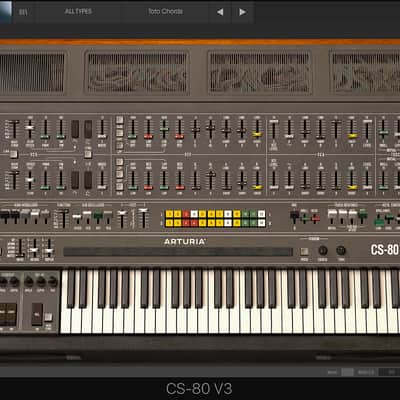Image resolution: width=400 pixels, height=400 pixels.
Task: Click right knob of pair beside CS-80 logo
Action: tap(341, 250)
